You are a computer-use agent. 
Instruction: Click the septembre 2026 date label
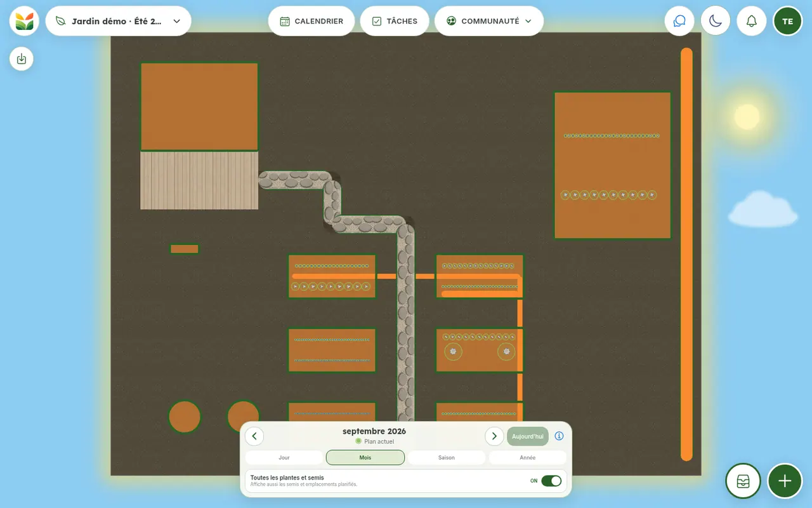[x=374, y=431]
